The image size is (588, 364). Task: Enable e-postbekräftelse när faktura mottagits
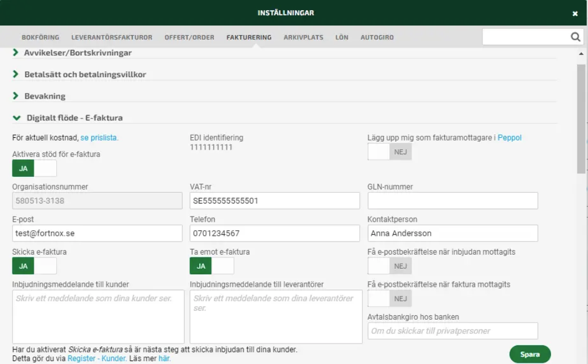[389, 298]
